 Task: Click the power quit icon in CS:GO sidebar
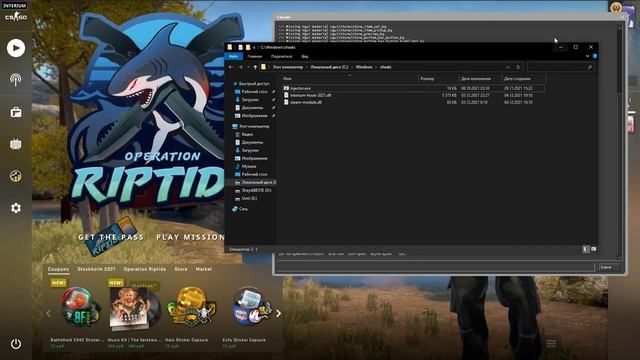tap(16, 344)
